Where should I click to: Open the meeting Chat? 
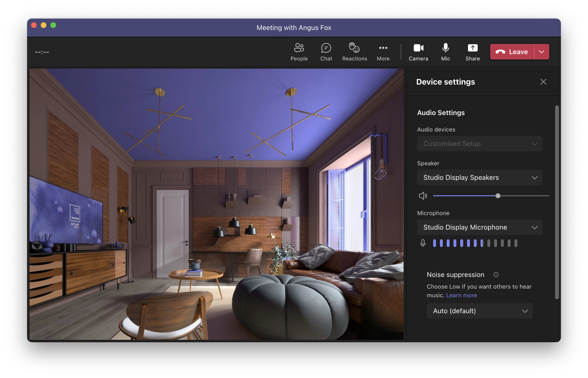click(326, 52)
